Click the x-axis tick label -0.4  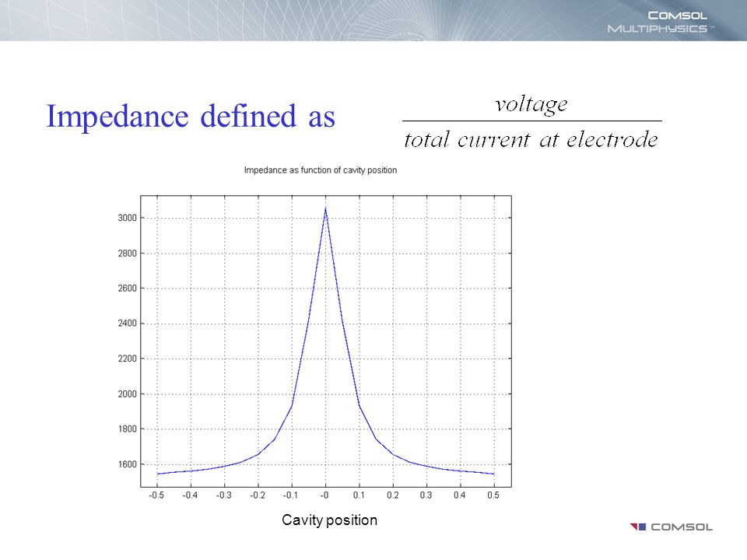[x=190, y=495]
